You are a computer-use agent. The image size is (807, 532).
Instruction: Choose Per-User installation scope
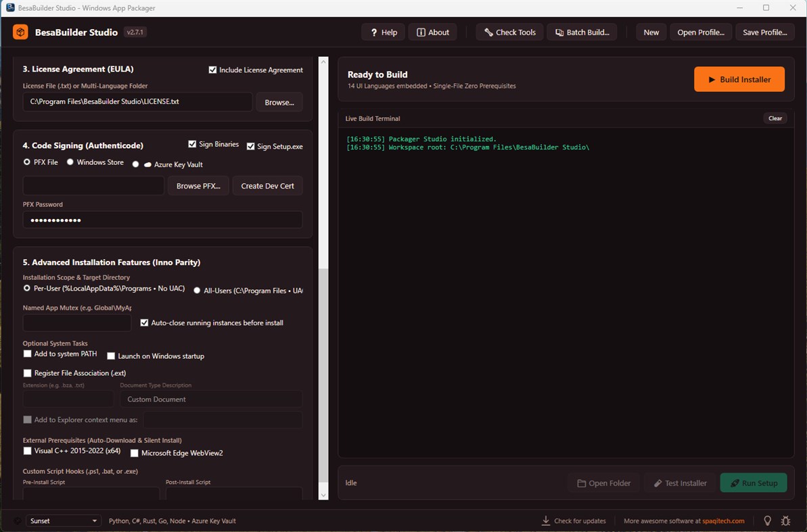[27, 289]
